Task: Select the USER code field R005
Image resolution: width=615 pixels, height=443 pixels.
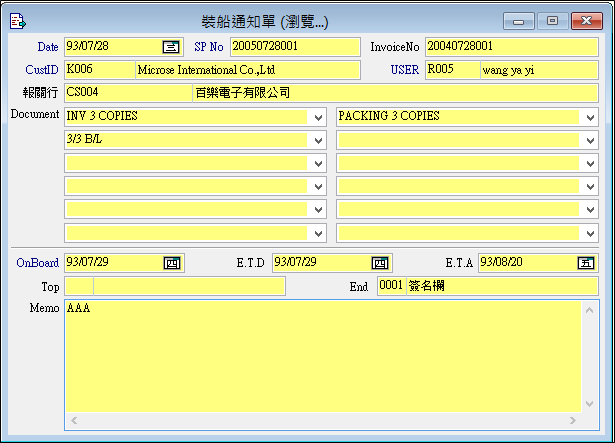Action: click(x=452, y=70)
